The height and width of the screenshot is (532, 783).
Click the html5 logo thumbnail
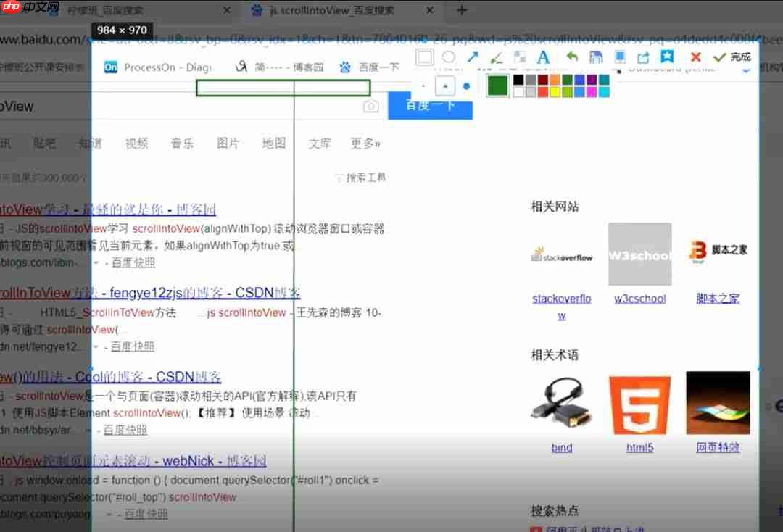coord(639,402)
